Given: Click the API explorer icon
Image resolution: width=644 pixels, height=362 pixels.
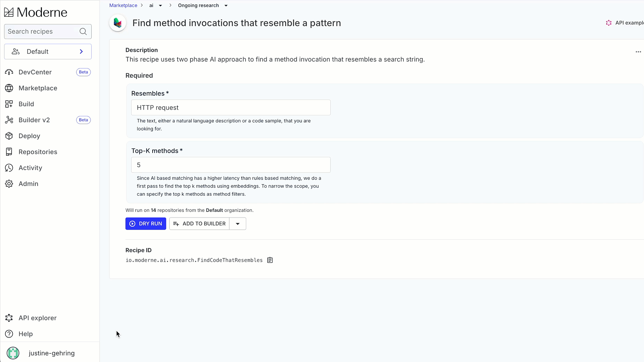Looking at the screenshot, I should pos(9,318).
